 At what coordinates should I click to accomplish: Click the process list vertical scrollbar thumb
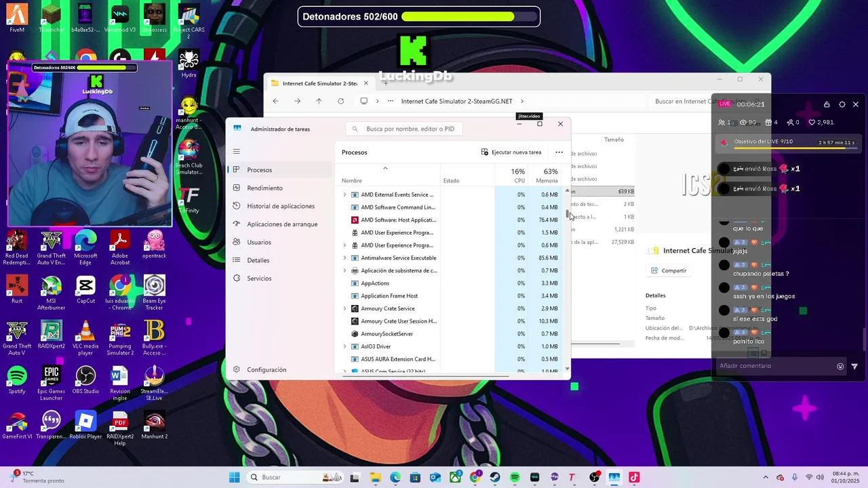point(568,214)
